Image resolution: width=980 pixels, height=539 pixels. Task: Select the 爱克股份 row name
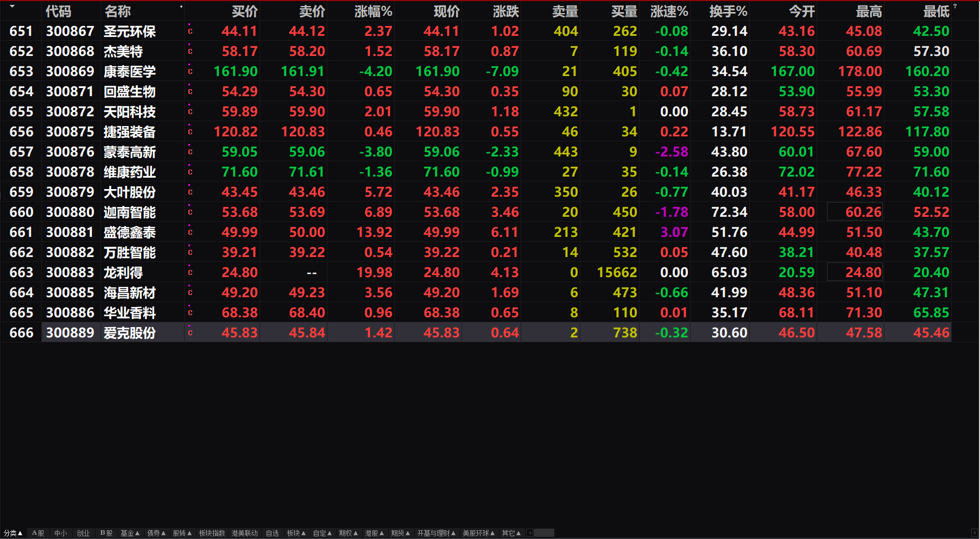point(130,333)
